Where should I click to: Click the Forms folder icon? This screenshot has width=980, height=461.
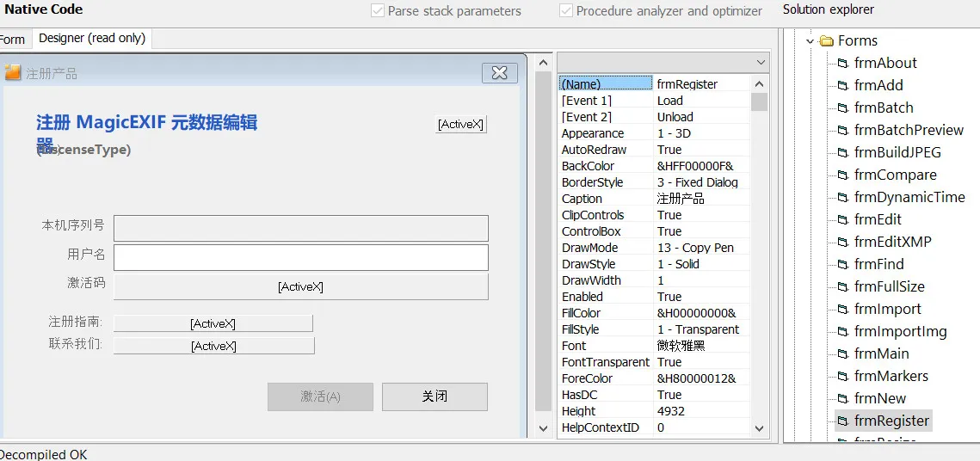pyautogui.click(x=827, y=41)
